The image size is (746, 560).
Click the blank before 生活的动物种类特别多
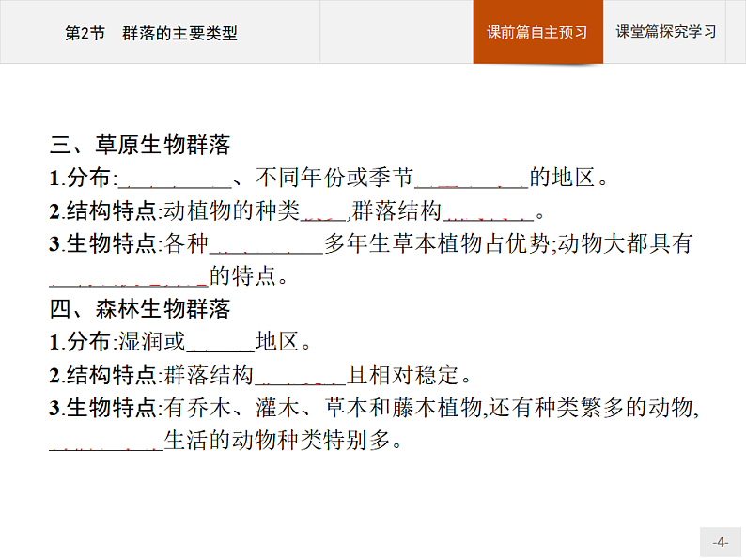105,442
